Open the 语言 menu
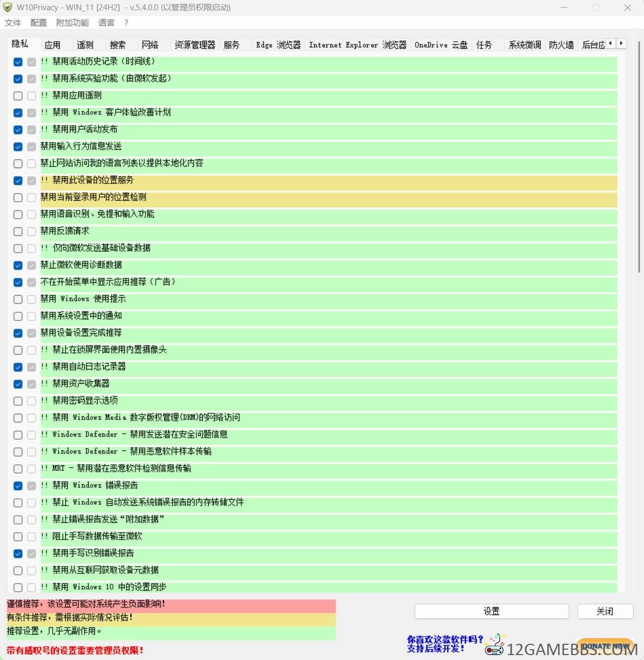 tap(106, 23)
